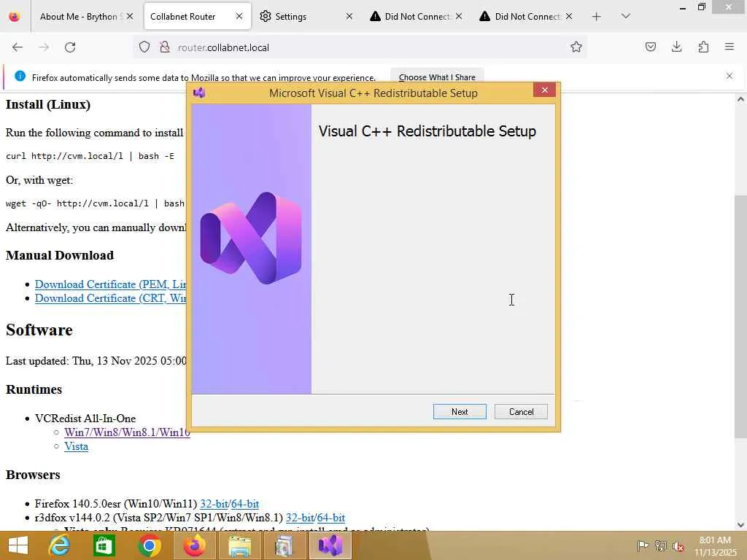The image size is (747, 560).
Task: Open the Windows Start button
Action: click(18, 545)
